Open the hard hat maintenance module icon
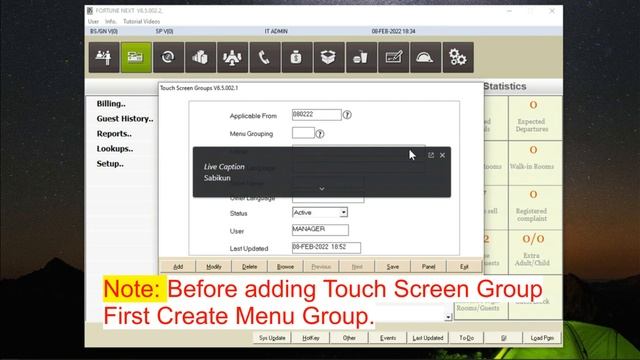This screenshot has height=360, width=640. click(x=425, y=58)
